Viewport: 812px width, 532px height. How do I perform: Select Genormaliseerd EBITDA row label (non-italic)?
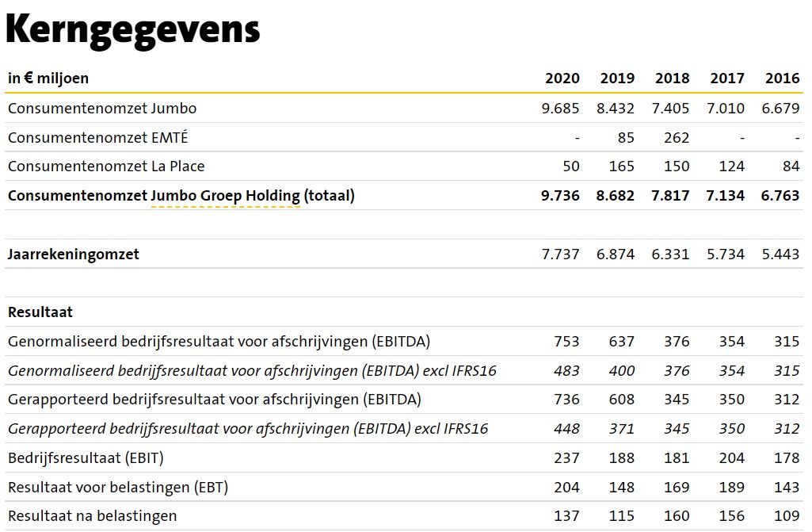(219, 342)
